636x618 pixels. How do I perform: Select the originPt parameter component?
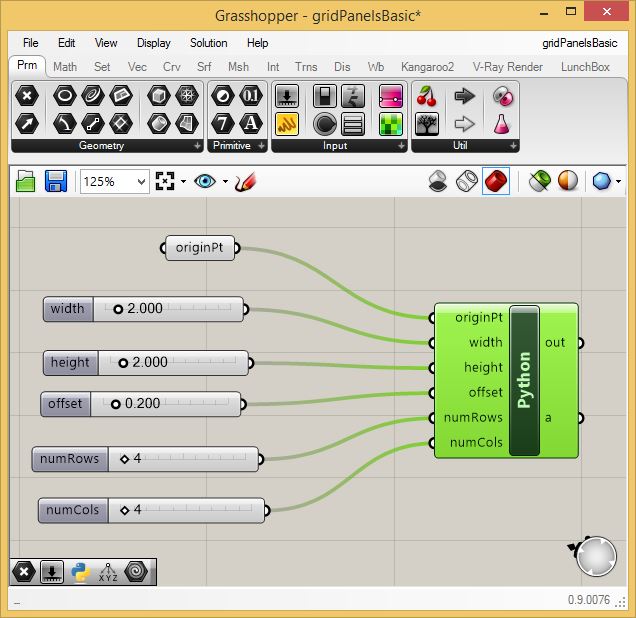point(200,248)
